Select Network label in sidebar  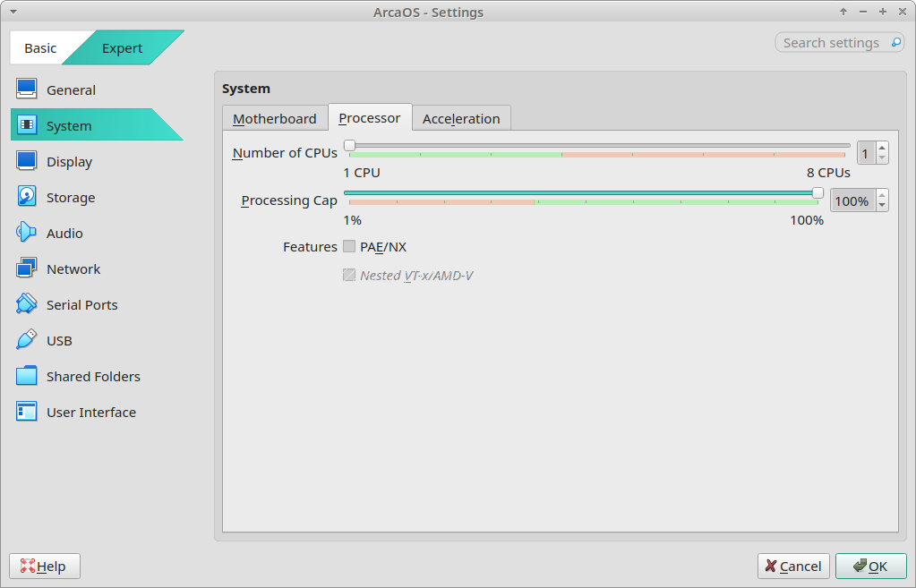tap(73, 269)
